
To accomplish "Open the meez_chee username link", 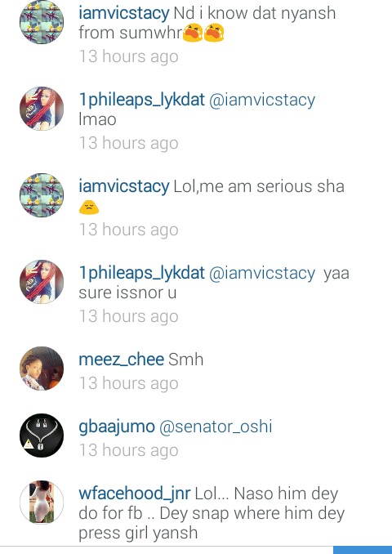I will (121, 360).
